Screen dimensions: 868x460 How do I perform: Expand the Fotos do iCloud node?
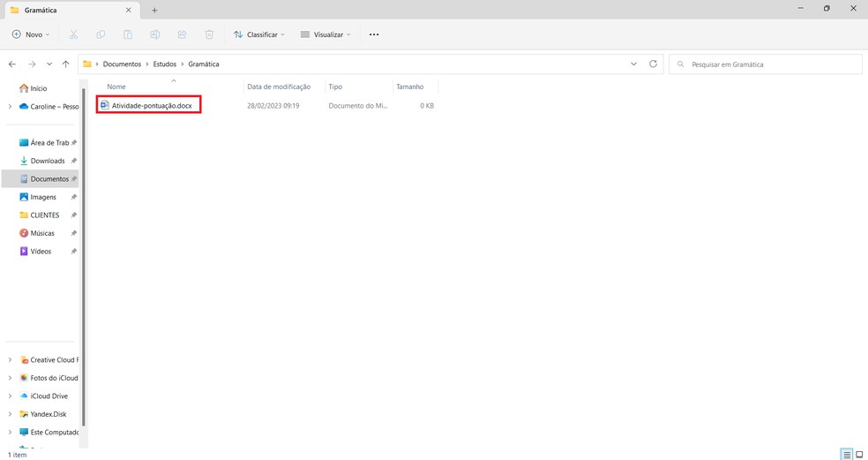pos(10,378)
